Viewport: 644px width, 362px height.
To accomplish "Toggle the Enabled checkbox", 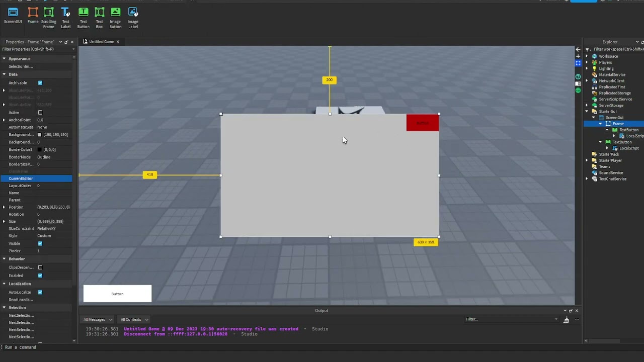I will coord(40,276).
